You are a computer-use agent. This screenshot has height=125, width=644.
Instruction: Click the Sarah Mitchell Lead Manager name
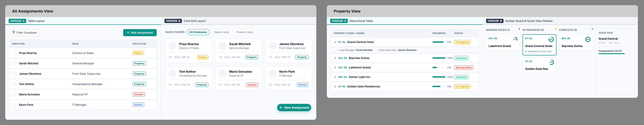[364, 50]
